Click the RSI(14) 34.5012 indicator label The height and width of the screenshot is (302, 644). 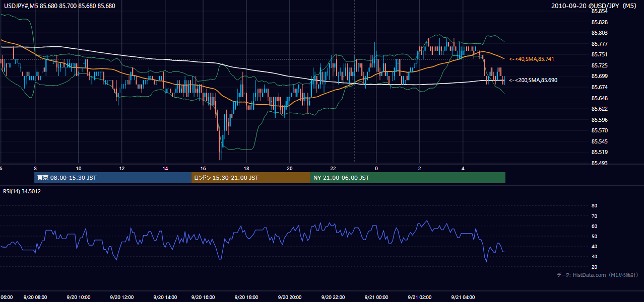[x=22, y=191]
